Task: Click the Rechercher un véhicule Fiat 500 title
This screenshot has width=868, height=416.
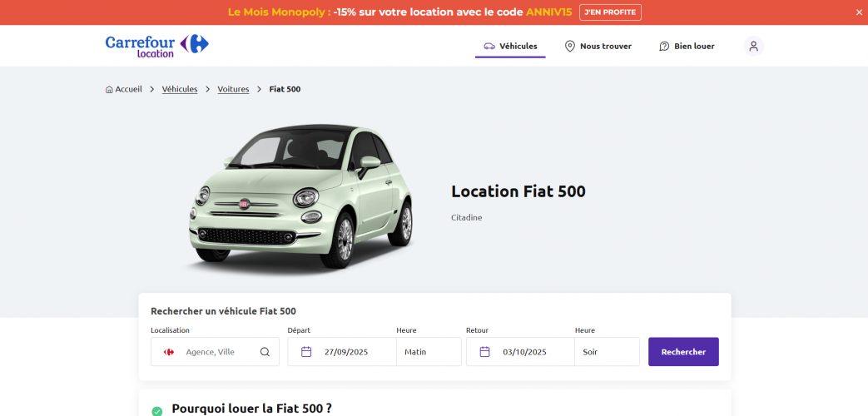Action: point(224,311)
